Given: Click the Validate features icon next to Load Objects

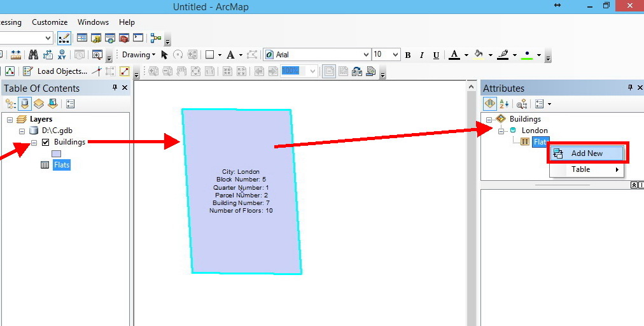Looking at the screenshot, I should [x=27, y=71].
